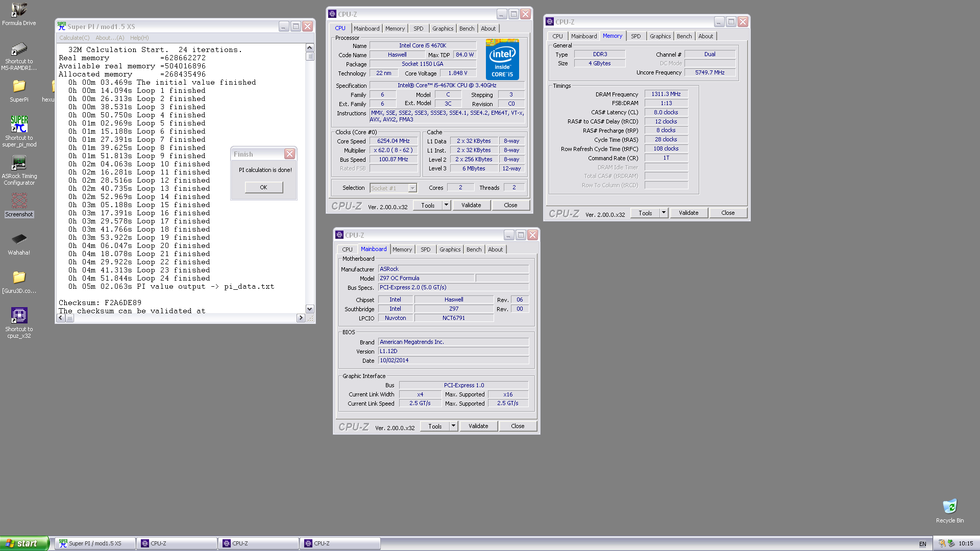This screenshot has height=551, width=980.
Task: Switch to Super PI taskbar button
Action: (x=95, y=543)
